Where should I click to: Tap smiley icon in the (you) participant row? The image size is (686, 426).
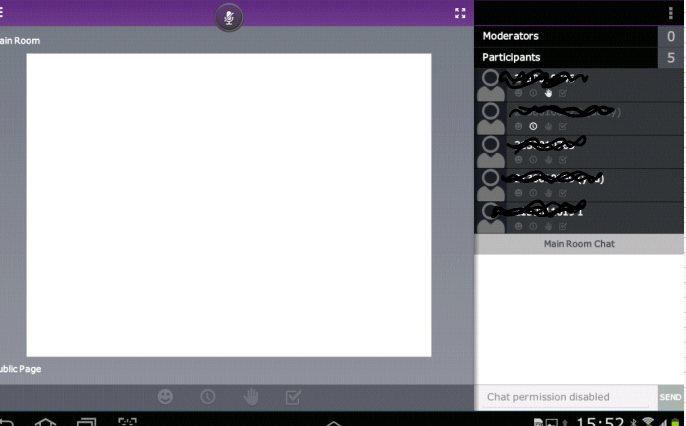(518, 193)
